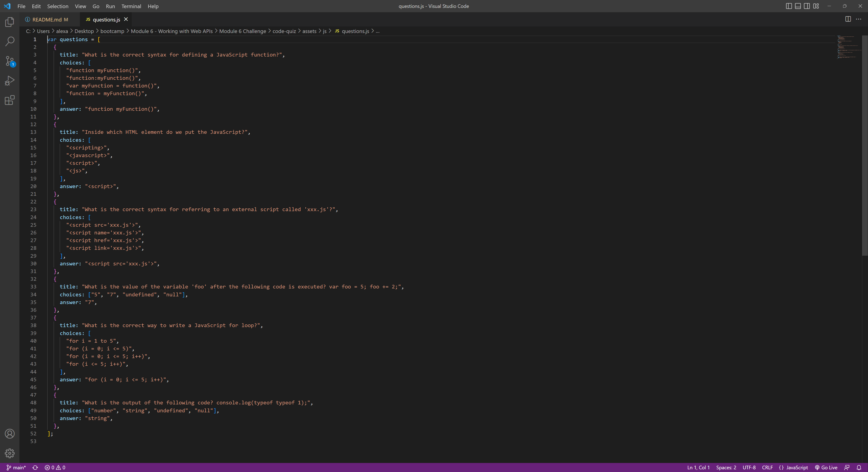Open Run and Debug panel
Image resolution: width=868 pixels, height=472 pixels.
click(9, 80)
